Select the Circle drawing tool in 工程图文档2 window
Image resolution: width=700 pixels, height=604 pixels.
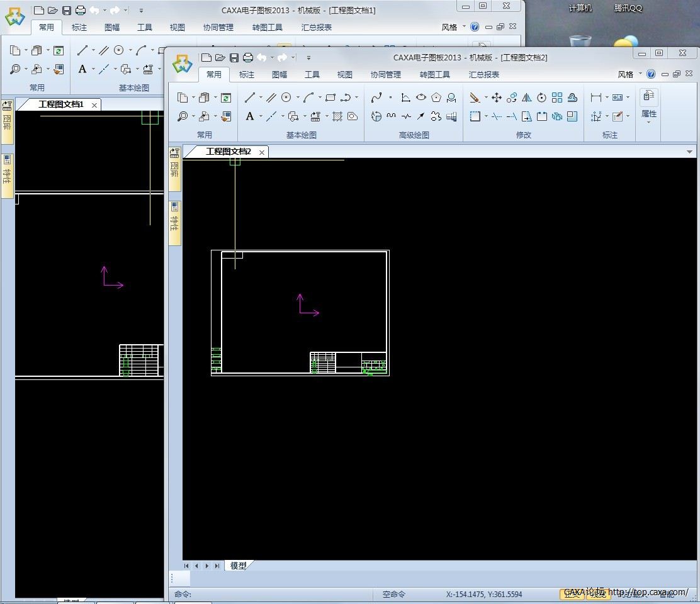click(286, 98)
